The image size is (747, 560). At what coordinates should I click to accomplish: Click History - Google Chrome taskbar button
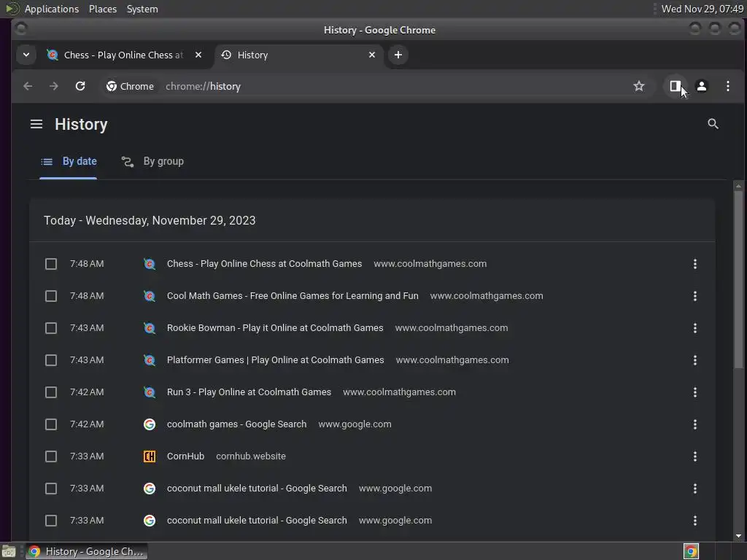coord(87,551)
